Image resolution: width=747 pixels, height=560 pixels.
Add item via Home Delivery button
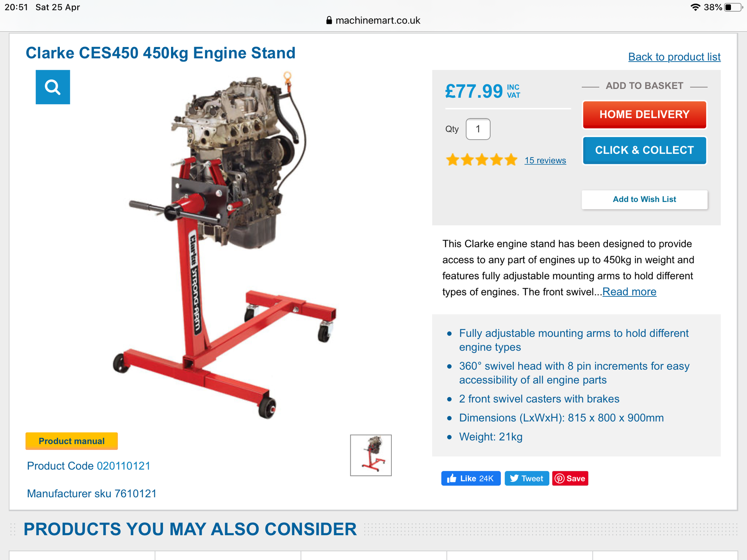[x=644, y=115]
